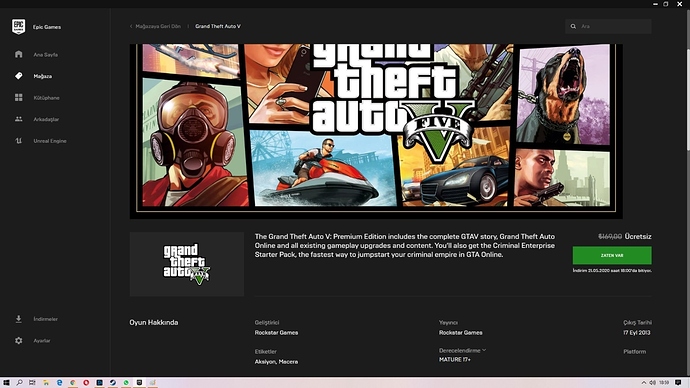
Task: Click Rockstar Games under Geliştirici
Action: [276, 333]
